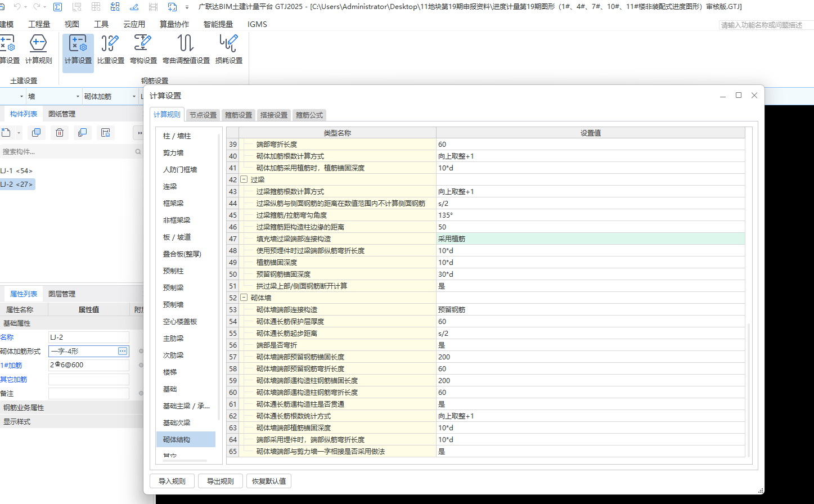Open 损耗设置 loss settings
814x504 pixels.
click(228, 50)
